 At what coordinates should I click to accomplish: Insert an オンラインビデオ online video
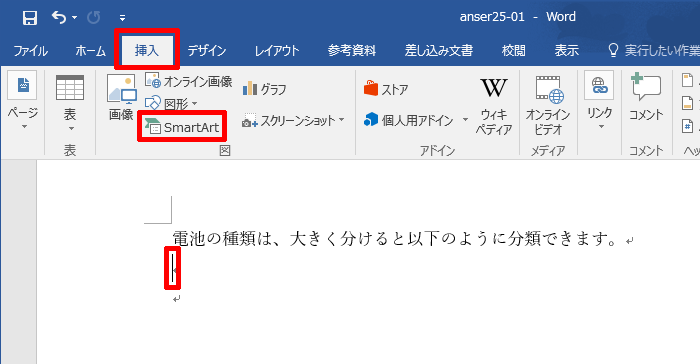click(548, 105)
